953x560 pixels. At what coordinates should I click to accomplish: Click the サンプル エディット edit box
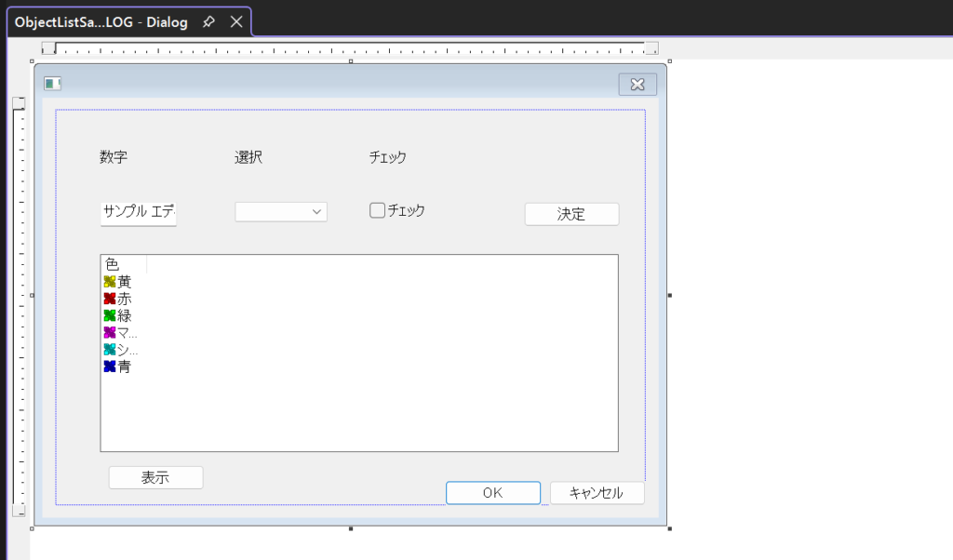coord(138,213)
